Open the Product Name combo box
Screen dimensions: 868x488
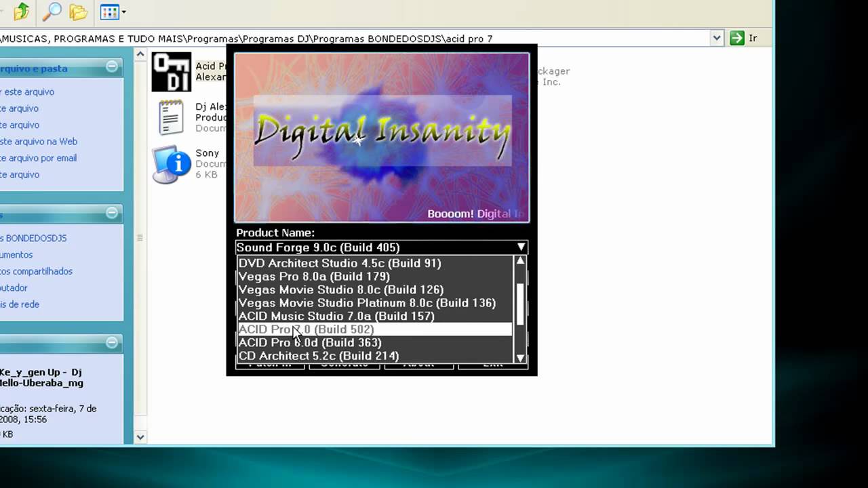pos(381,247)
